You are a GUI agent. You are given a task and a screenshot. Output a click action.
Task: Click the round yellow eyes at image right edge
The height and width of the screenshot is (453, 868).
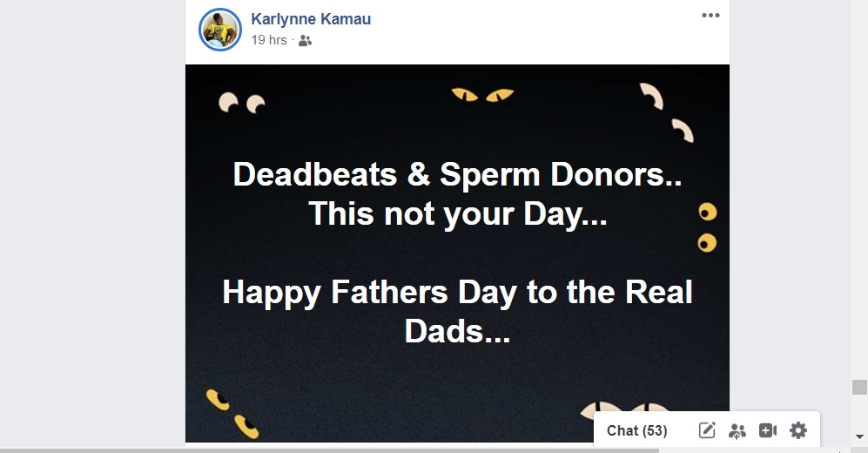tap(708, 227)
